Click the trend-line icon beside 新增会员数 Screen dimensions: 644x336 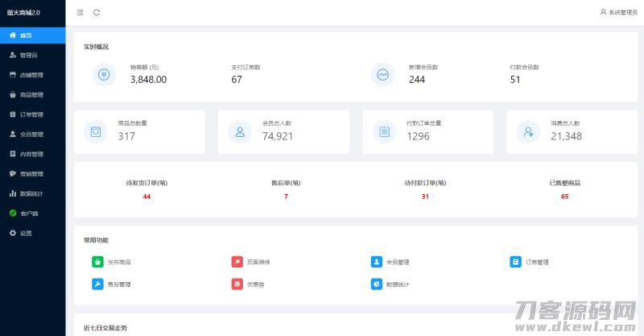point(383,75)
